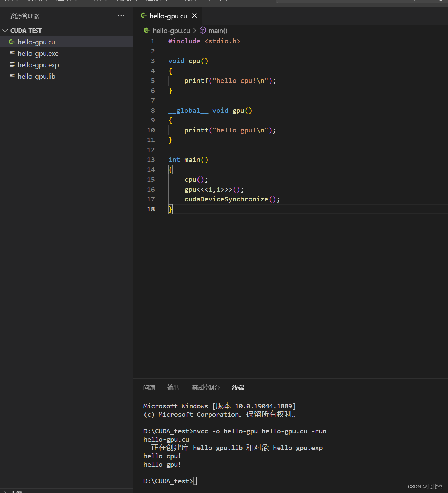Screen dimensions: 448x493
Task: Click the printf("hello gpu!\n") statement
Action: [230, 130]
